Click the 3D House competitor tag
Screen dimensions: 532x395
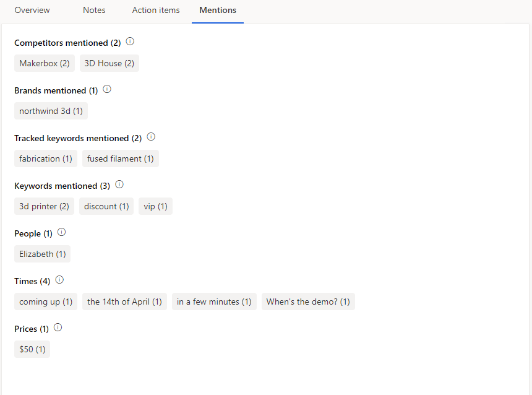tap(109, 63)
